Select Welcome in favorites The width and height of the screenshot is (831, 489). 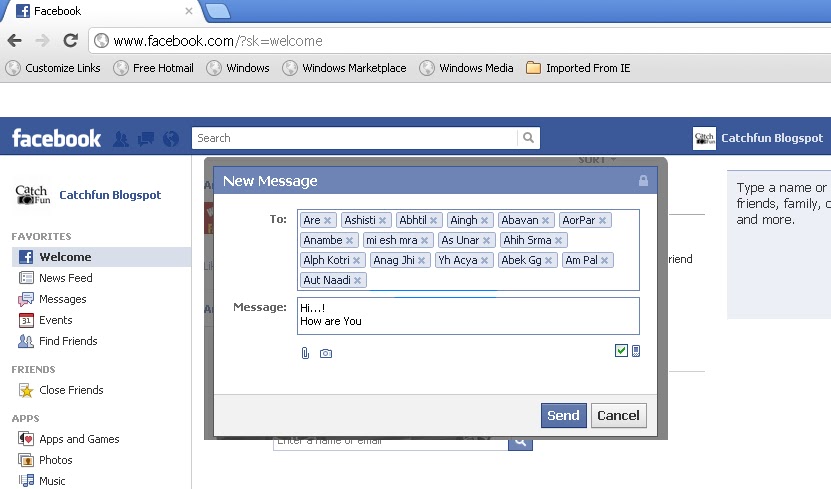(x=101, y=257)
